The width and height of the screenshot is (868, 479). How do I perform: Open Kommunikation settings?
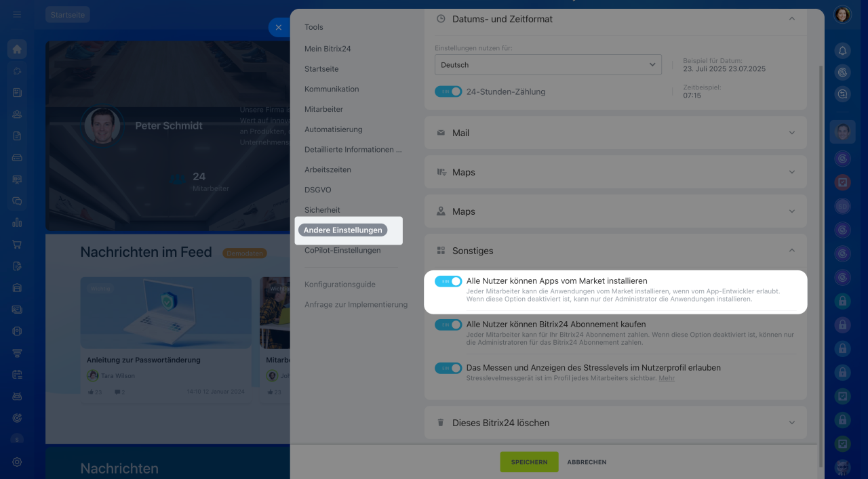pos(332,89)
